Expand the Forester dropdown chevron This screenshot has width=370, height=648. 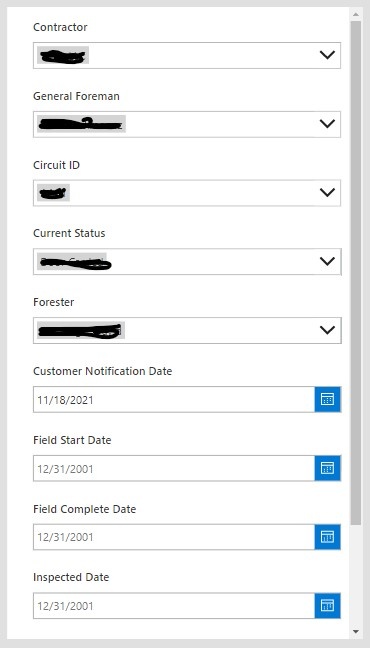click(x=327, y=330)
